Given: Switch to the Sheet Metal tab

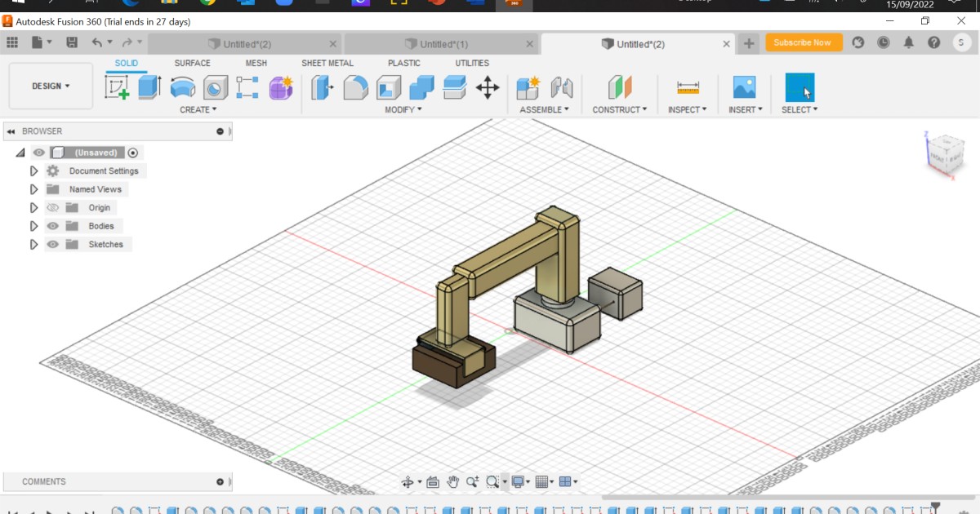Looking at the screenshot, I should click(x=330, y=63).
